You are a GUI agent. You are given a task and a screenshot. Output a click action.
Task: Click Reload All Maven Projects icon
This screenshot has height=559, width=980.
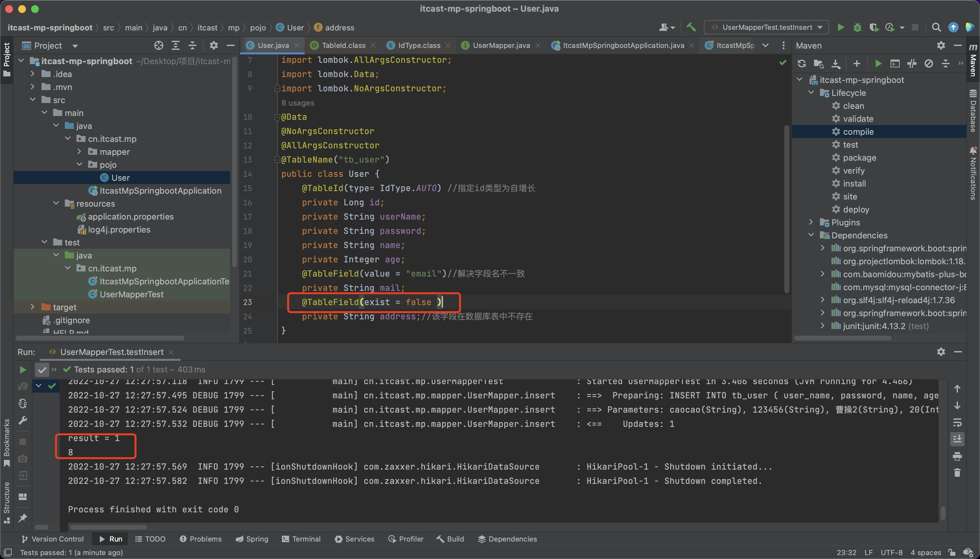point(801,64)
